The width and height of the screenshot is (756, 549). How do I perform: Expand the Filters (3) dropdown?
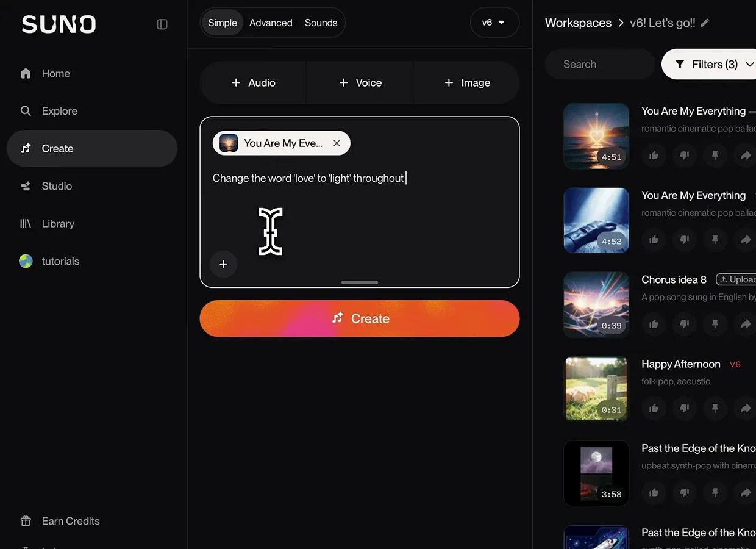click(710, 64)
